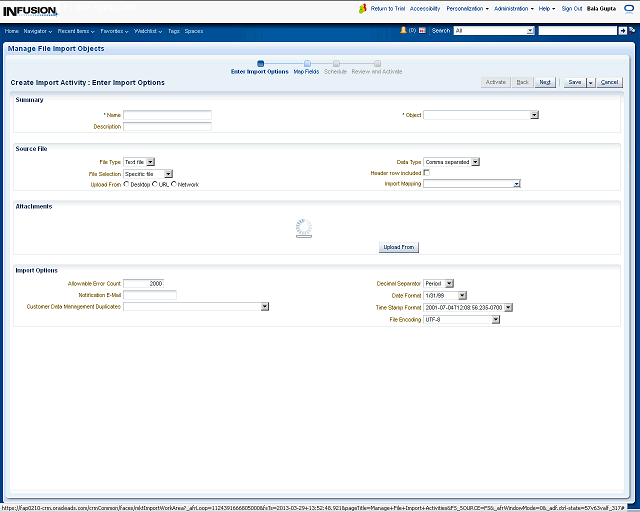Click the Enter Import Options step icon
640x512 pixels.
260,63
